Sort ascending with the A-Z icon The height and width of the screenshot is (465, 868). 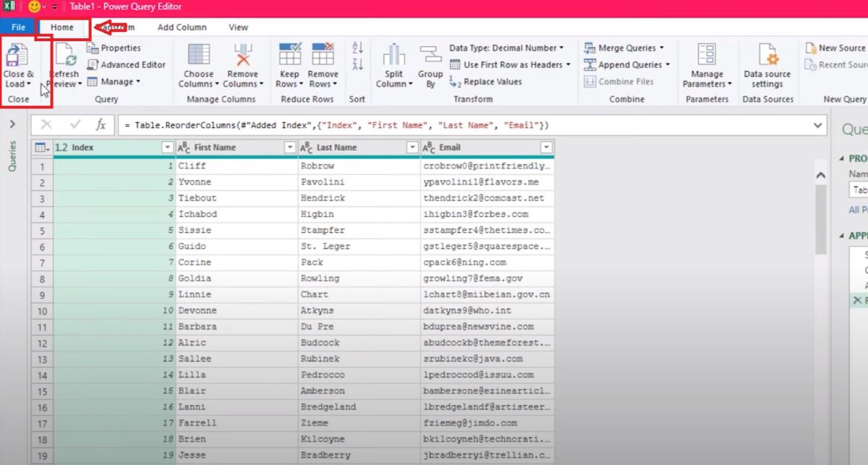click(357, 48)
